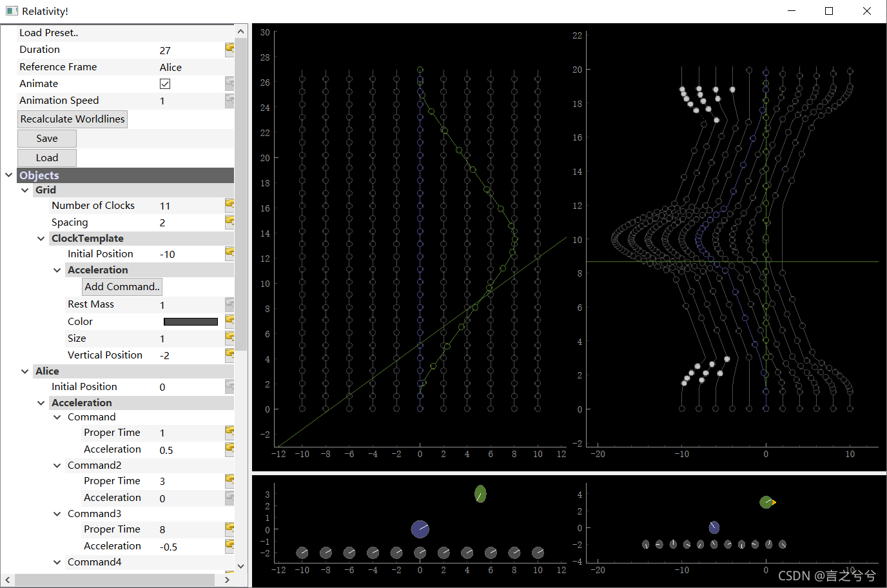Collapse the Command node
This screenshot has height=588, width=887.
(57, 417)
